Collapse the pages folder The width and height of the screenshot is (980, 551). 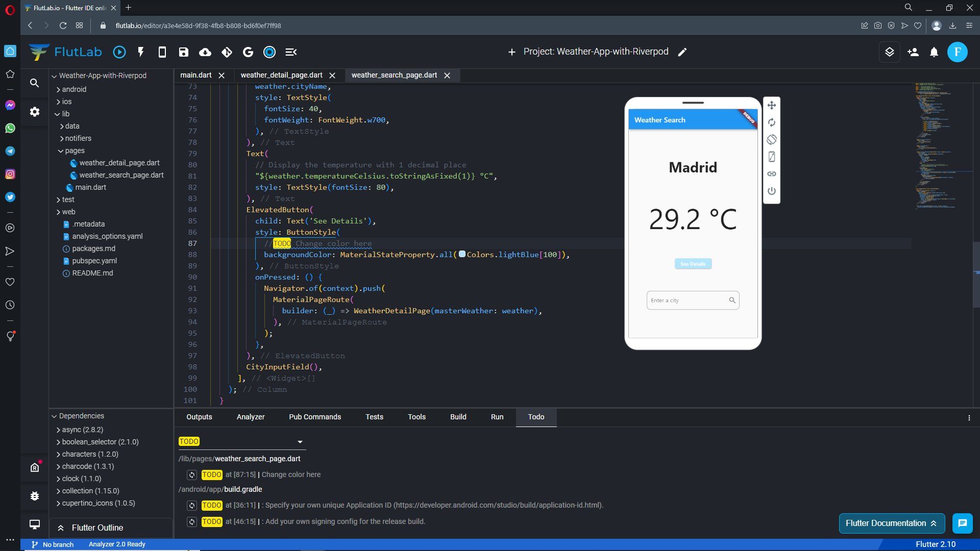coord(61,151)
